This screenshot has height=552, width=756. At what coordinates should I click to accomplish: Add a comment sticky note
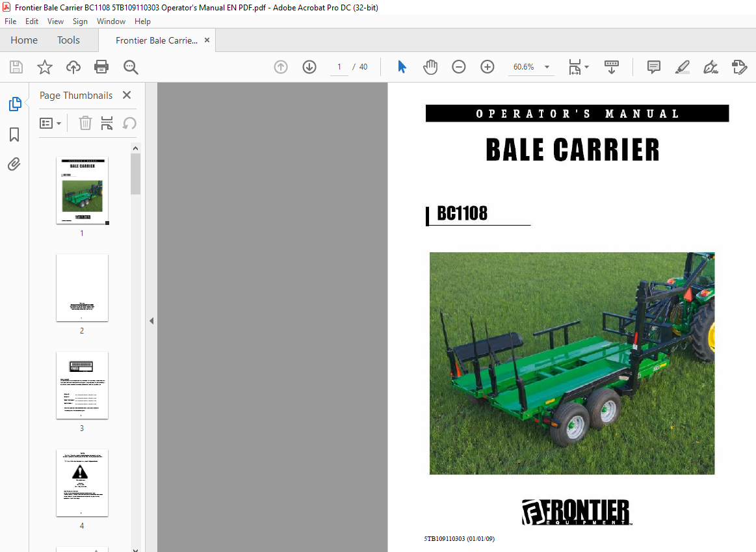click(x=654, y=67)
